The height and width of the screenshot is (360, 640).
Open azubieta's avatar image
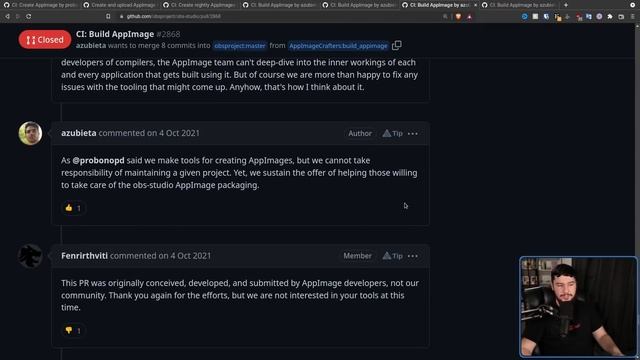30,133
